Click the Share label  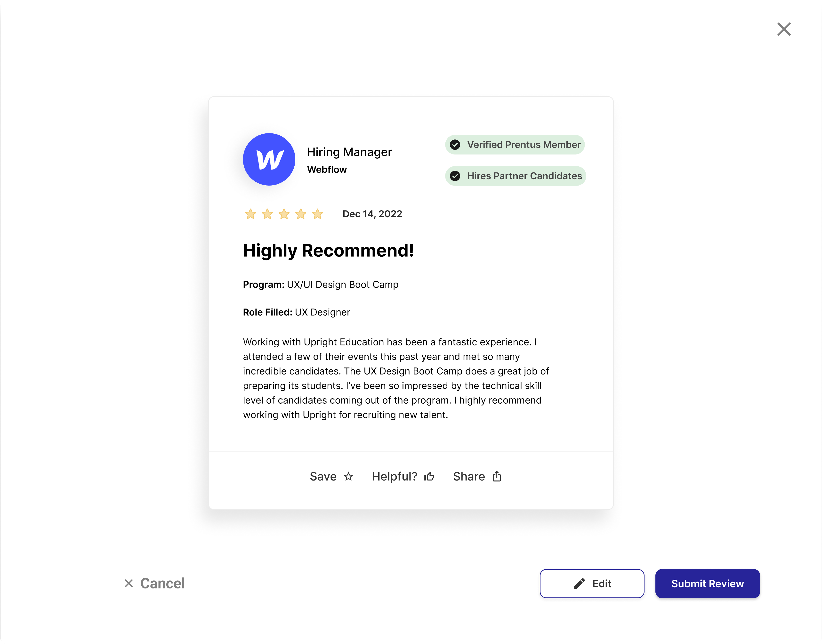tap(469, 476)
